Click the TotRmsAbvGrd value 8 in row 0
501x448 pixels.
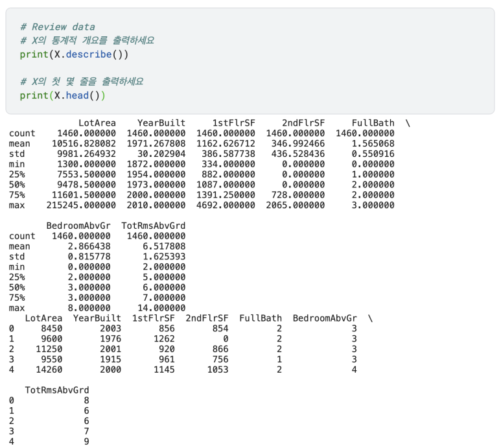[x=86, y=400]
